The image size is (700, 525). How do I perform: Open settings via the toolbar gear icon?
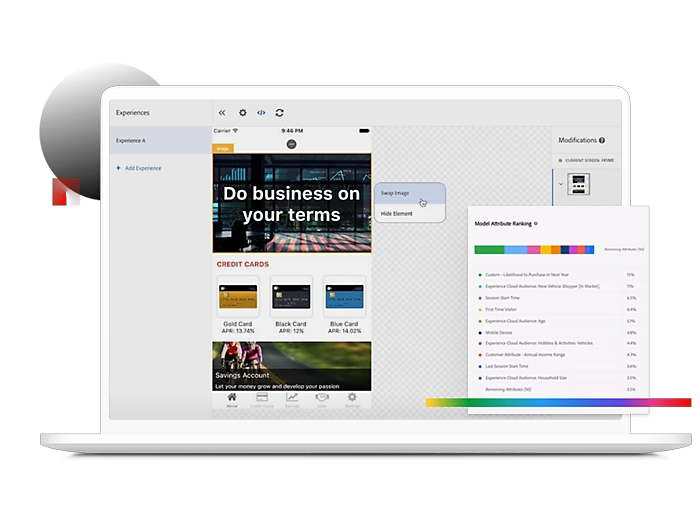(242, 113)
